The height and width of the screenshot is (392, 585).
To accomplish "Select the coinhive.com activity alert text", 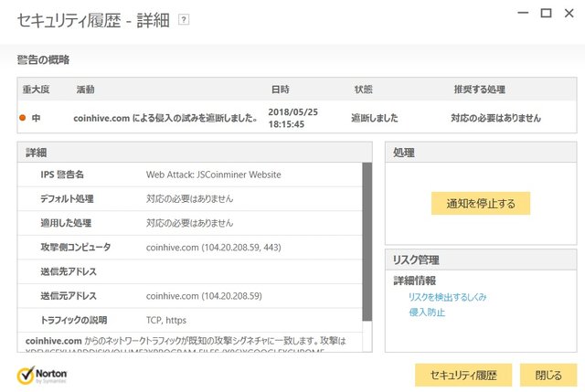I will click(x=165, y=118).
